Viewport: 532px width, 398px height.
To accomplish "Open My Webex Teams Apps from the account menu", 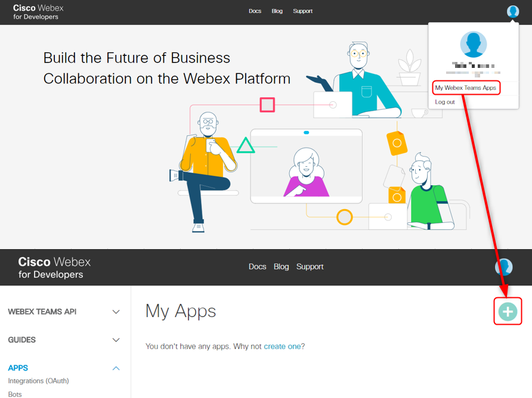I will pyautogui.click(x=465, y=88).
